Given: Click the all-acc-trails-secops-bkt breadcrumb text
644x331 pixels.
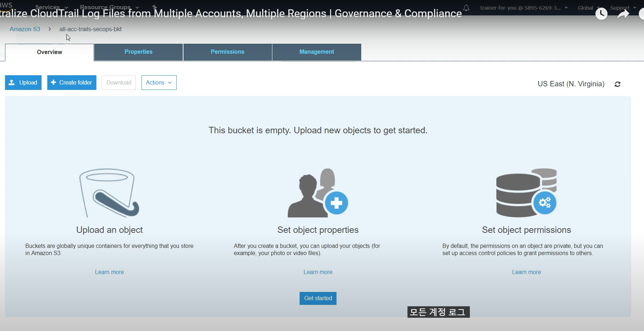Looking at the screenshot, I should click(x=91, y=29).
